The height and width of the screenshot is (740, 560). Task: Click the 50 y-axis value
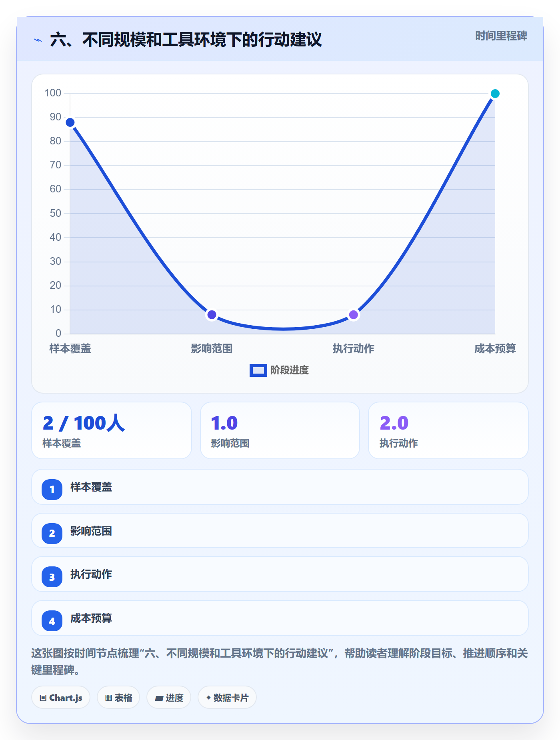56,213
